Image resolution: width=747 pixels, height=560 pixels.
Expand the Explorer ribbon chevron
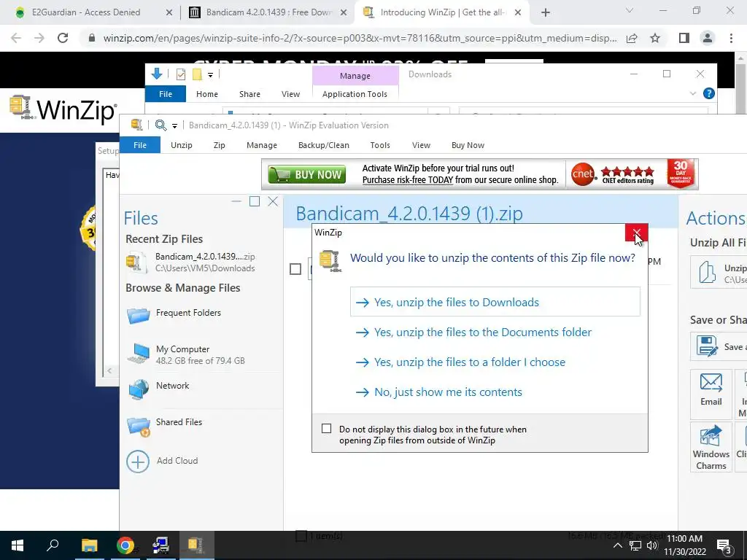pyautogui.click(x=693, y=94)
